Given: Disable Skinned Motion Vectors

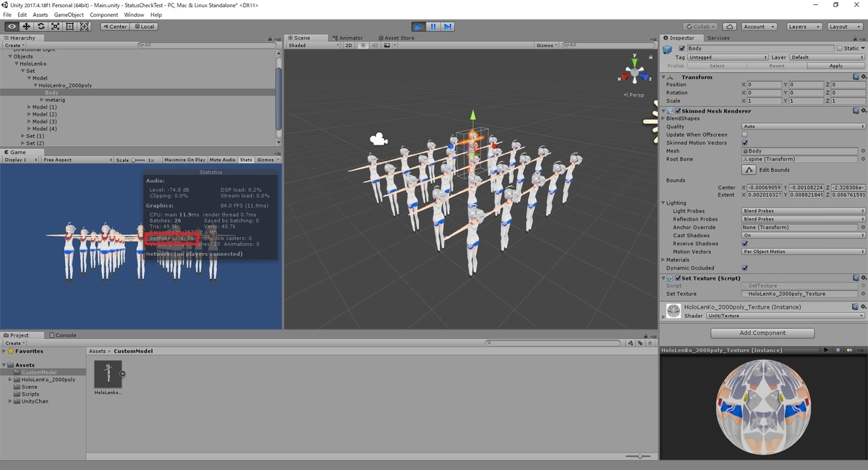Looking at the screenshot, I should click(x=745, y=142).
